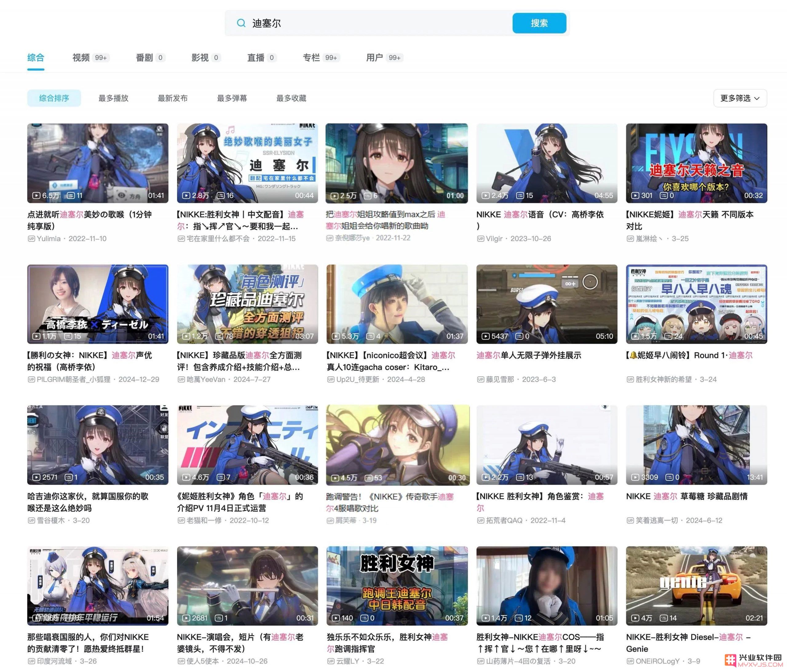
Task: Sort results by 最多弹幕
Action: click(232, 98)
